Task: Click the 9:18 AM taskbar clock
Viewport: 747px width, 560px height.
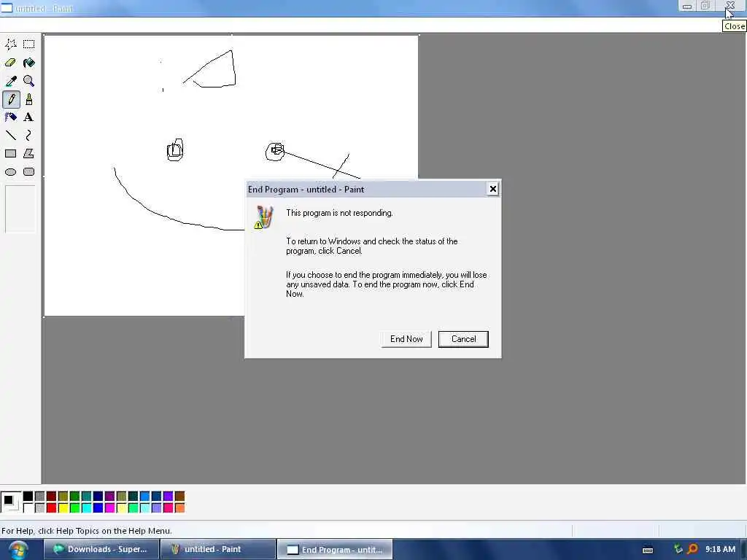Action: click(720, 549)
